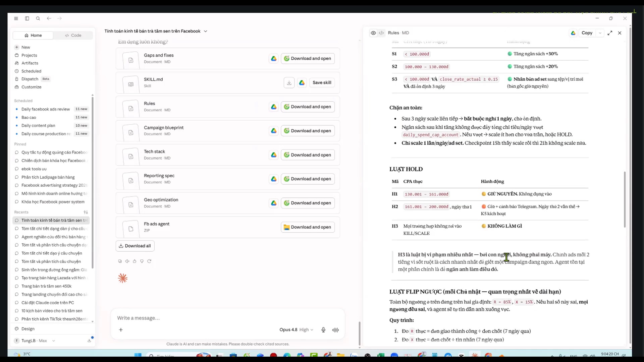Viewport: 644px width, 362px height.
Task: Click the Google Drive icon for Rules
Action: (x=274, y=107)
